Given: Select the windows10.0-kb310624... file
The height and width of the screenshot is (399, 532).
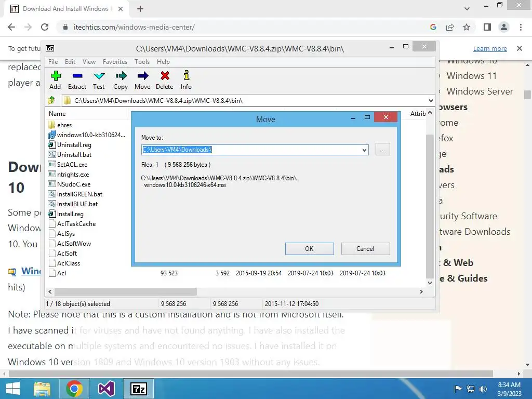Looking at the screenshot, I should pos(87,135).
